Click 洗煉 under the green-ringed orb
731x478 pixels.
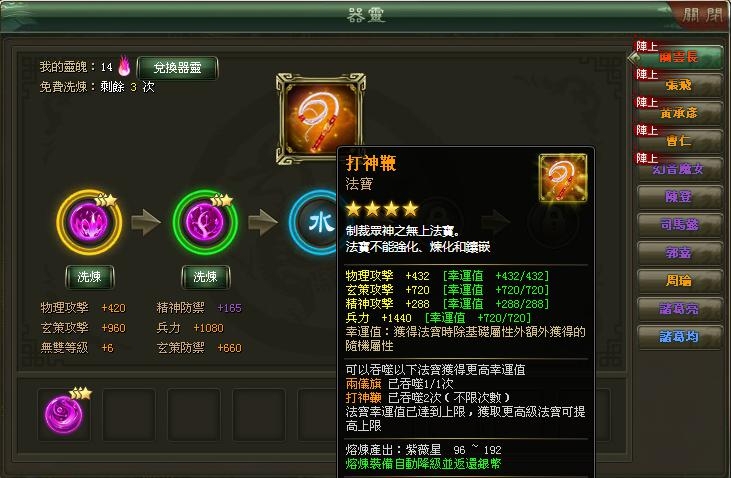point(206,277)
